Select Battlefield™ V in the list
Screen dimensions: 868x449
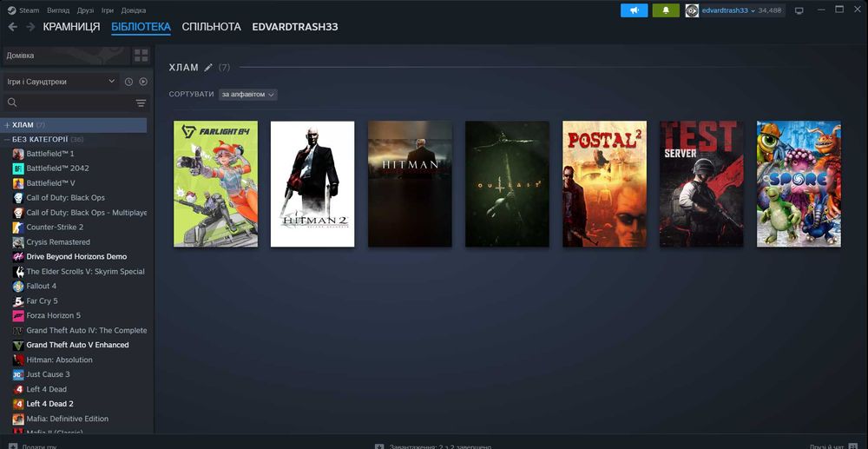click(51, 182)
